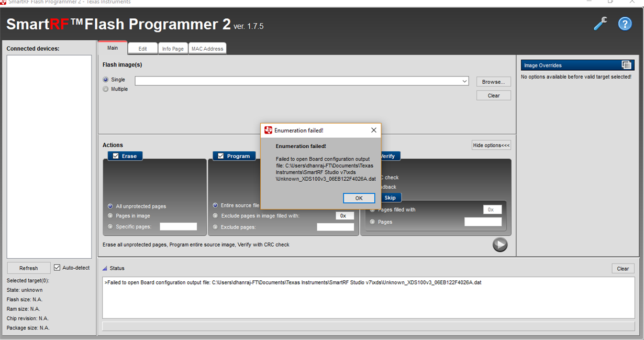Select Specific pages radio button
Screen dimensions: 644x340
click(110, 226)
